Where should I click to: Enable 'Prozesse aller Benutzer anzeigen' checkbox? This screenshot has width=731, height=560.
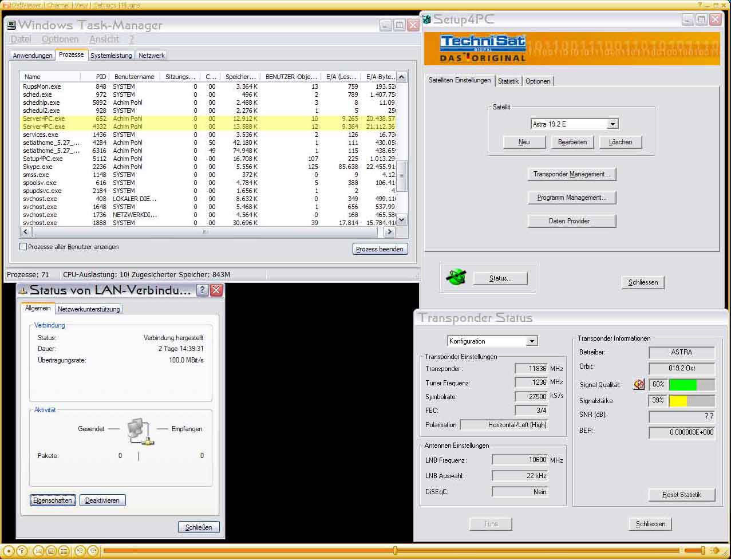tap(23, 247)
